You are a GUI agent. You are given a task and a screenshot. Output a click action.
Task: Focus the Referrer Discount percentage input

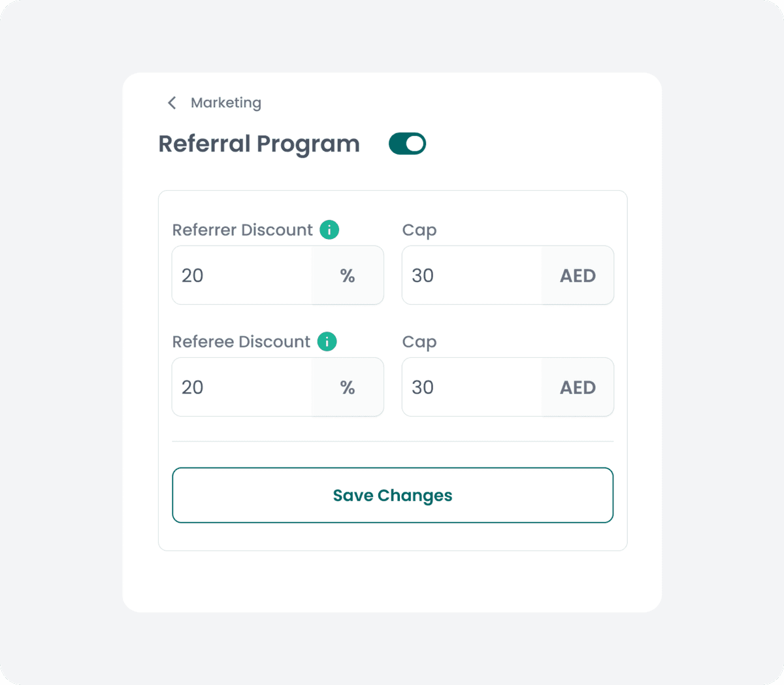coord(242,276)
